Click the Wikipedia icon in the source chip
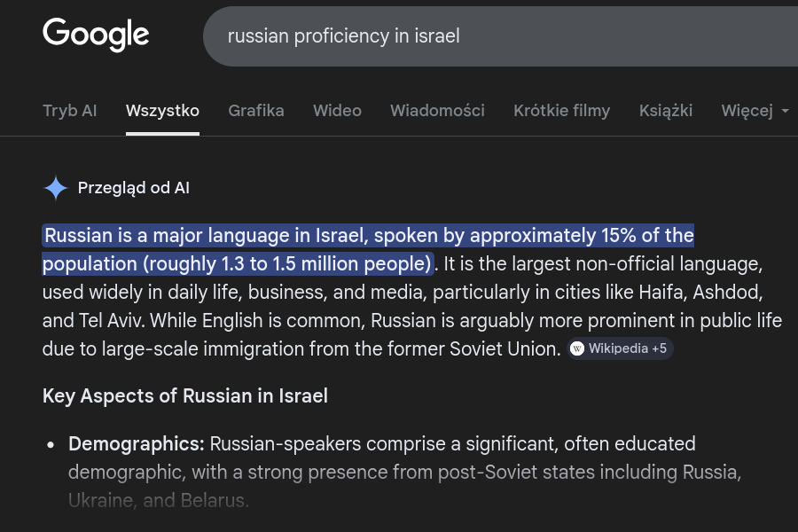798x532 pixels. [577, 348]
